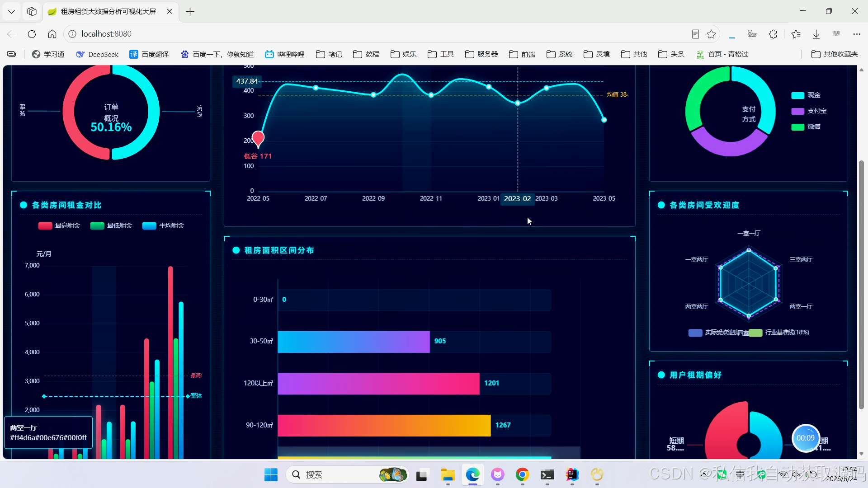Open the 灵境 bookmarks folder
This screenshot has height=488, width=868.
597,54
